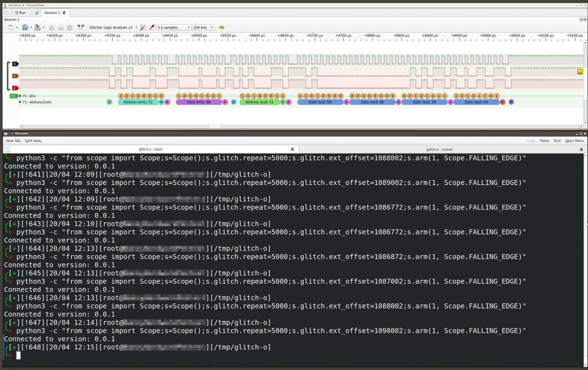Open the 200 kHz sample rate dropdown

coord(203,27)
